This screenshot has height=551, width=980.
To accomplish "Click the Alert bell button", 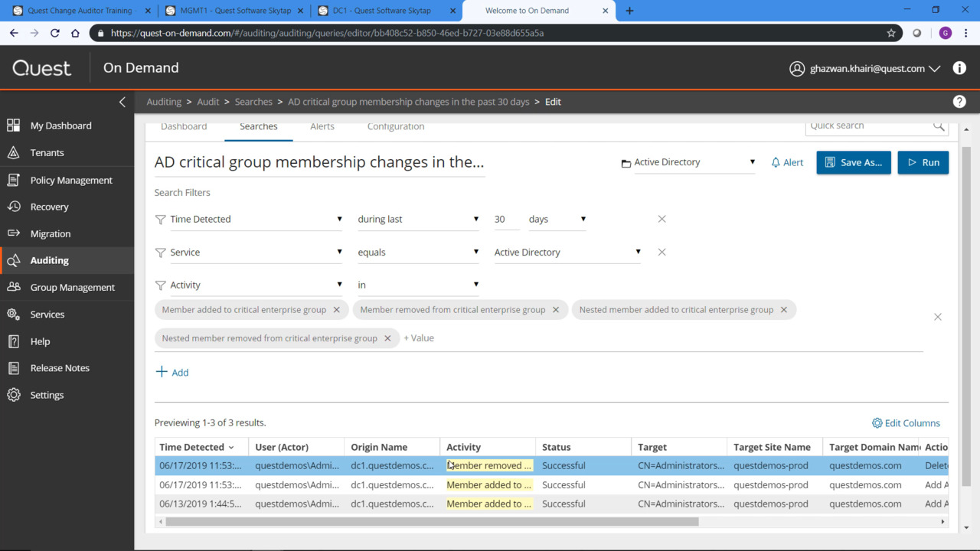I will click(x=787, y=162).
